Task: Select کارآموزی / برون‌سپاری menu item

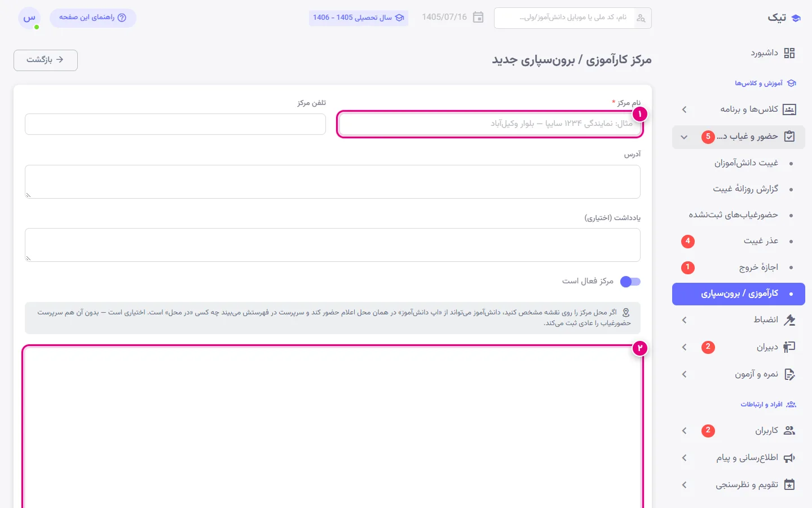Action: [739, 294]
